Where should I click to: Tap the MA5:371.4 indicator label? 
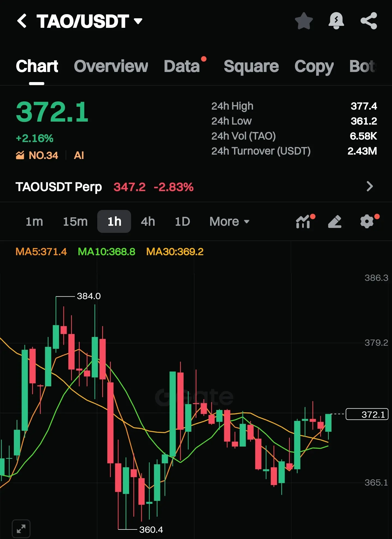pos(41,252)
